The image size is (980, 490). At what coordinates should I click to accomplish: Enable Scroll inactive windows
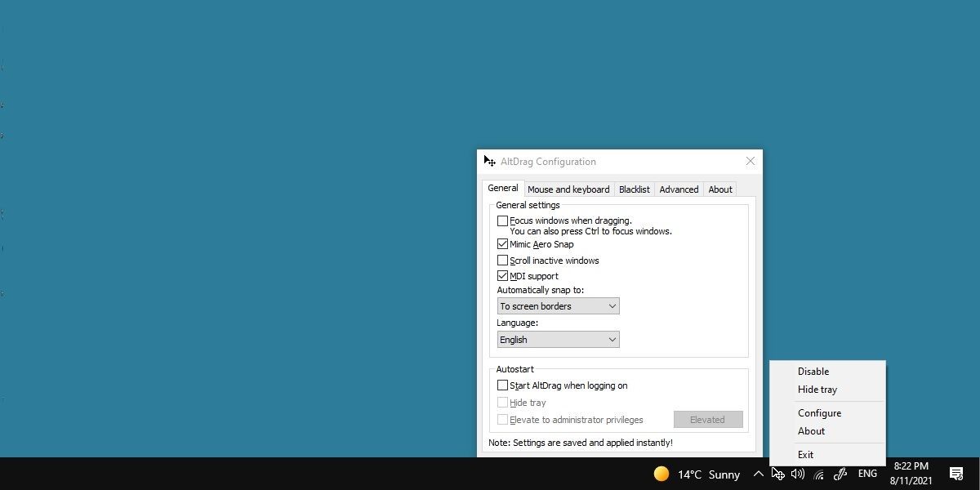[x=502, y=261]
